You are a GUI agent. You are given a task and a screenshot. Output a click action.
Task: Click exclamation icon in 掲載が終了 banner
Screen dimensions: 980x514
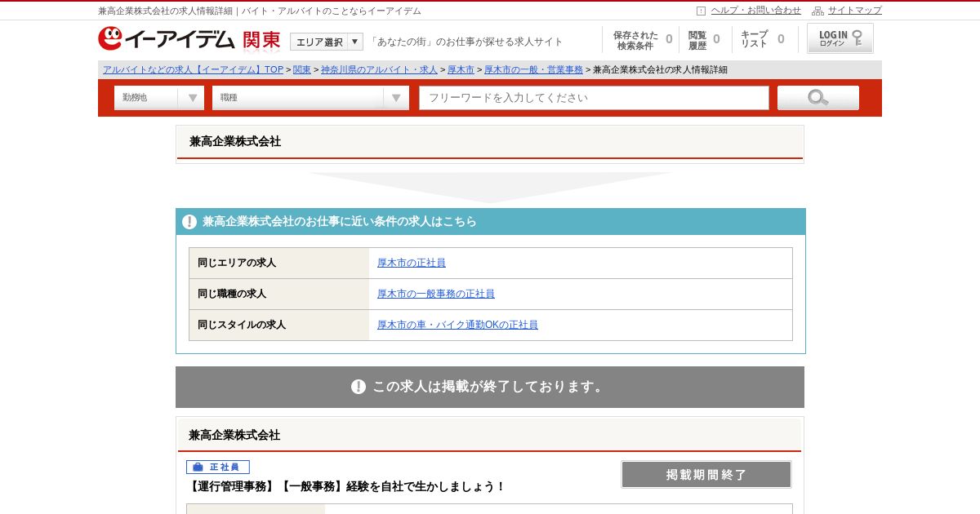coord(359,387)
